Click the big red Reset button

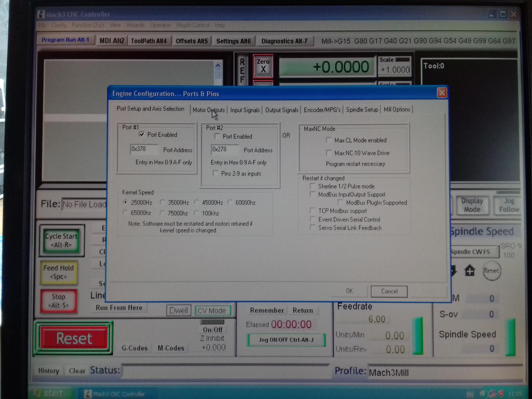(74, 338)
